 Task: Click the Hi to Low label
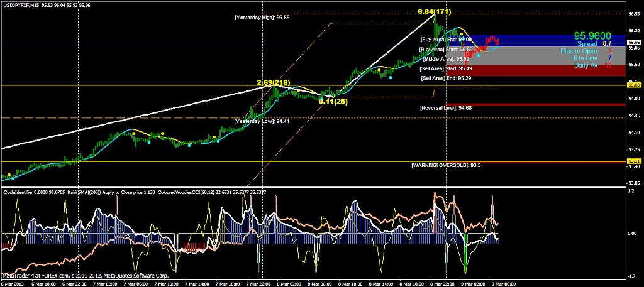584,58
